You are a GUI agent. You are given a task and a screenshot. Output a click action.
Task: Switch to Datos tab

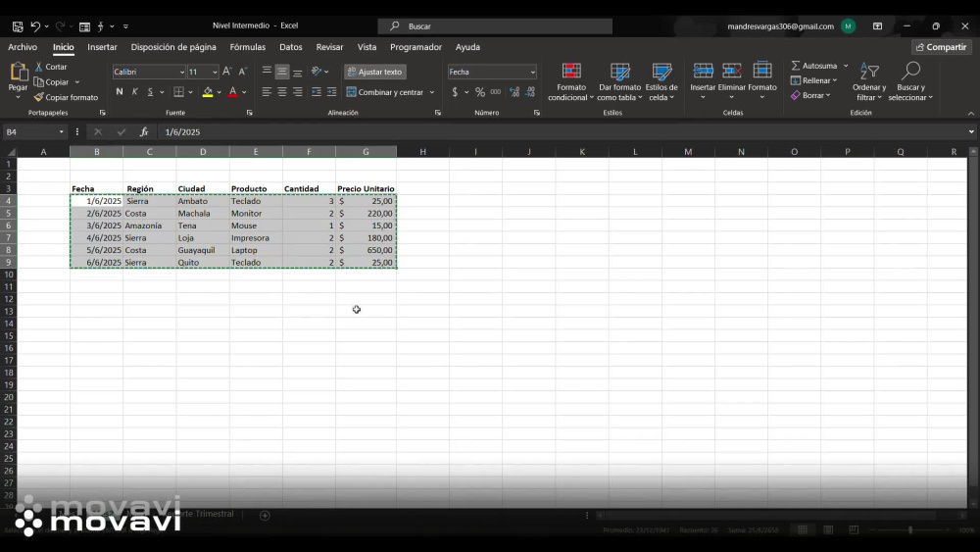291,47
